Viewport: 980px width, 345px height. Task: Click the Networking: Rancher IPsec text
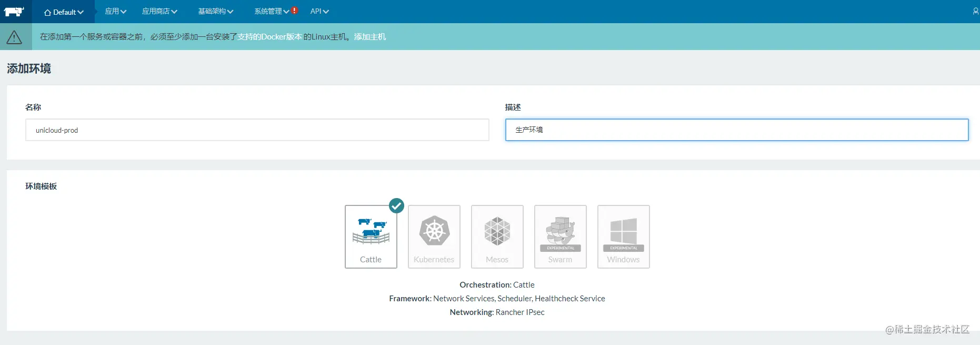coord(497,312)
